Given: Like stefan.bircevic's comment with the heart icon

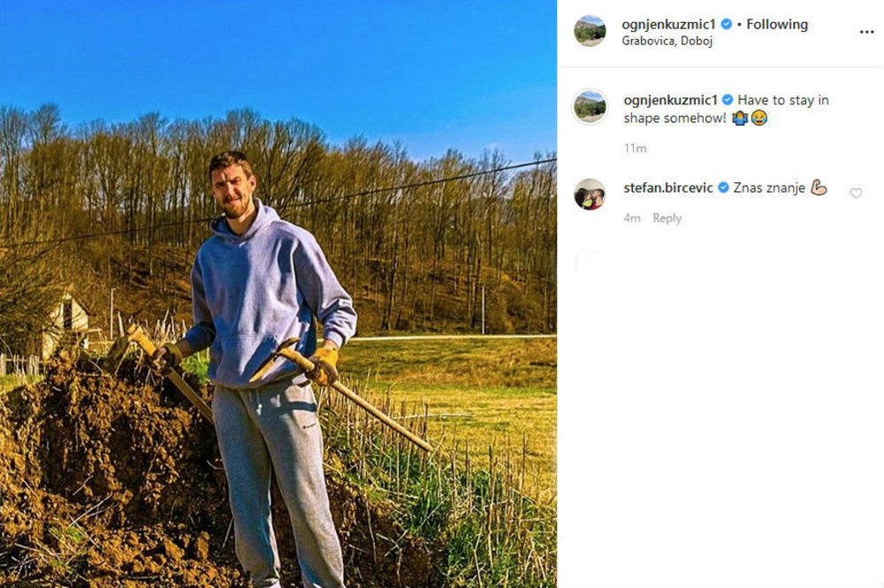Looking at the screenshot, I should [x=856, y=192].
